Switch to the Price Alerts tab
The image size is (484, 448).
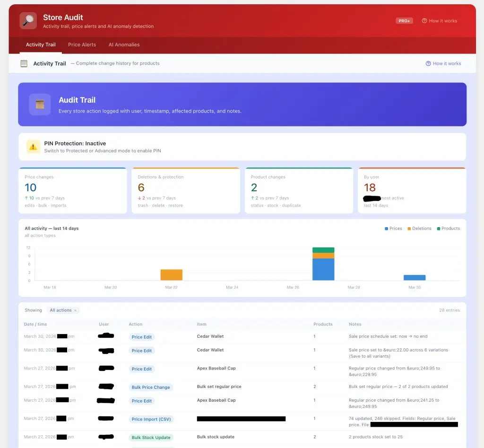(82, 44)
